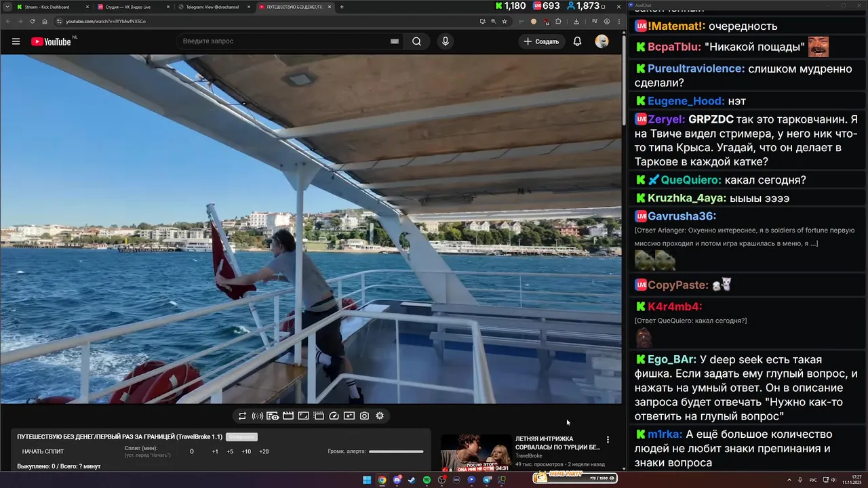
Task: Click the broadcast signal icon below video
Action: (258, 415)
